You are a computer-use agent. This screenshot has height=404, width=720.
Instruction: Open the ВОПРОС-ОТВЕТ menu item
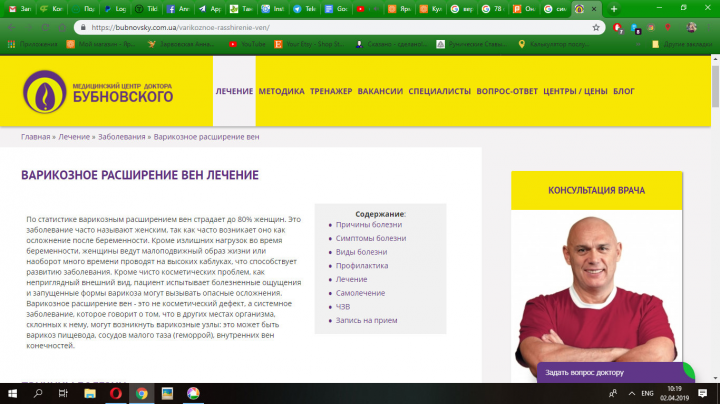tap(507, 91)
